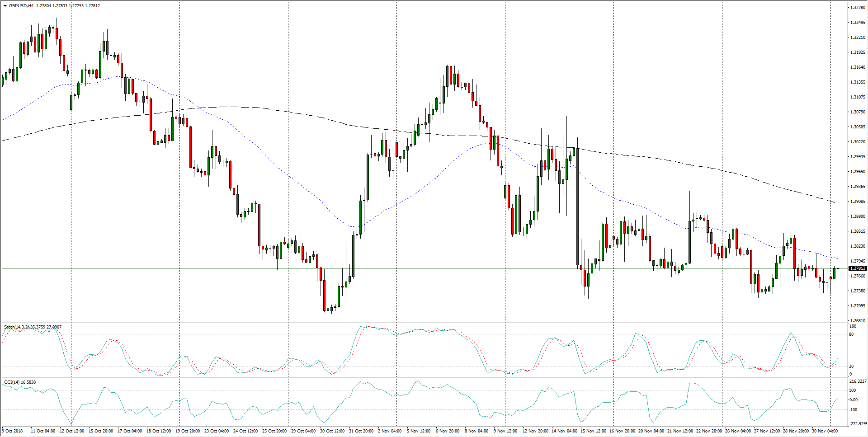The width and height of the screenshot is (868, 437).
Task: Click the highlighted 1.27812 current price tag
Action: 858,268
